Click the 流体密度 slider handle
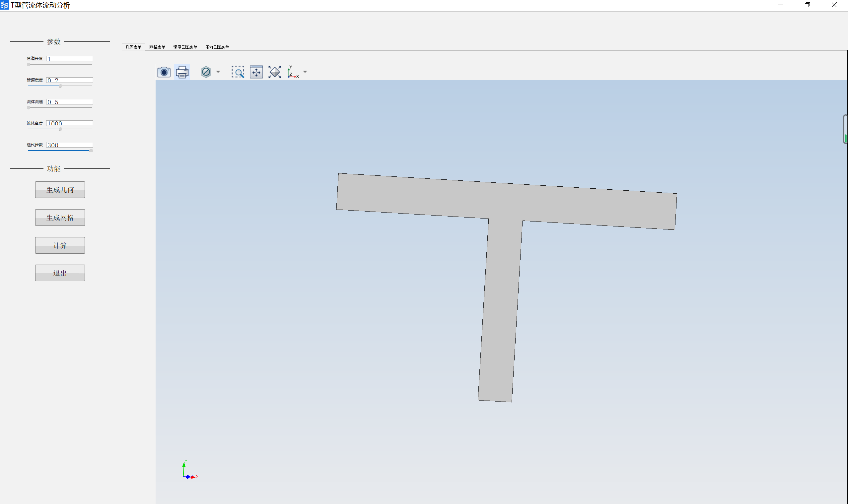The width and height of the screenshot is (848, 504). pos(60,129)
